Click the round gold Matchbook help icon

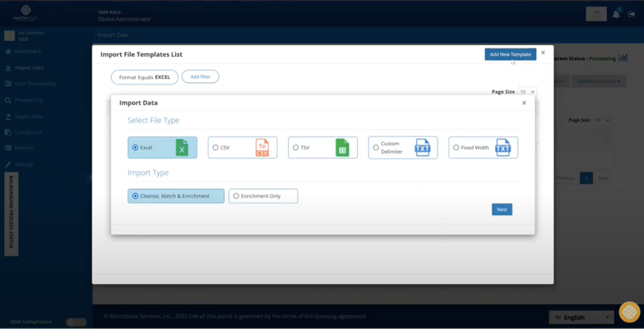pyautogui.click(x=629, y=312)
